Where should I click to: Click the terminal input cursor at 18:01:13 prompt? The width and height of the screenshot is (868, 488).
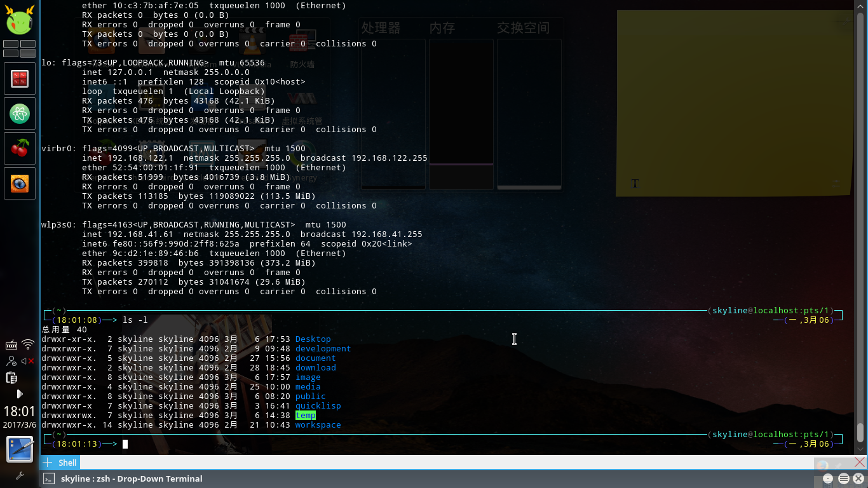[125, 444]
